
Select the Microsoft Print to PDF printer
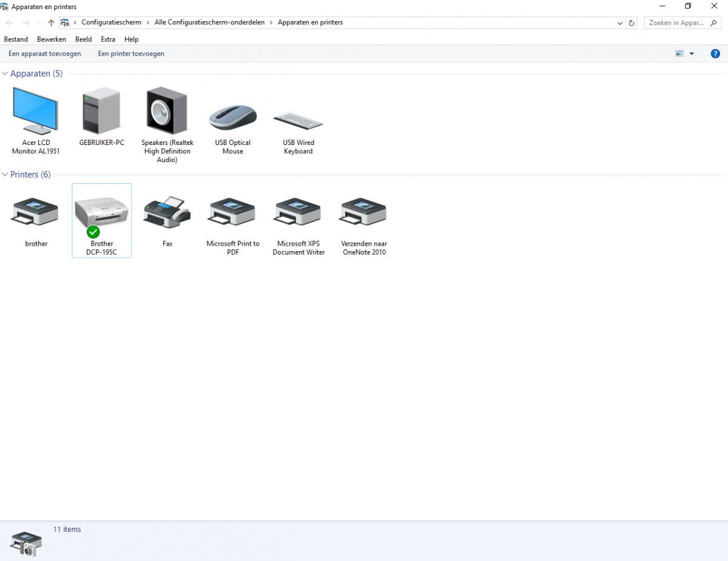233,225
